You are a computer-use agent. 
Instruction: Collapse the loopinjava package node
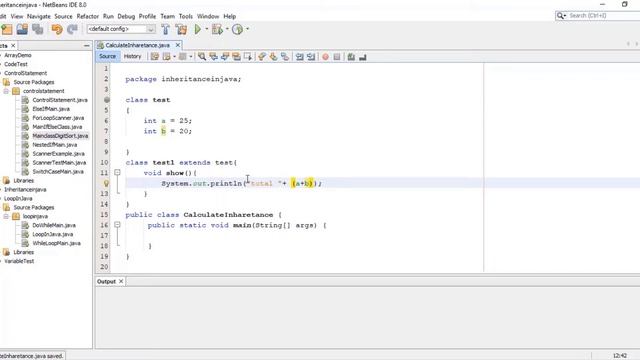[6, 216]
